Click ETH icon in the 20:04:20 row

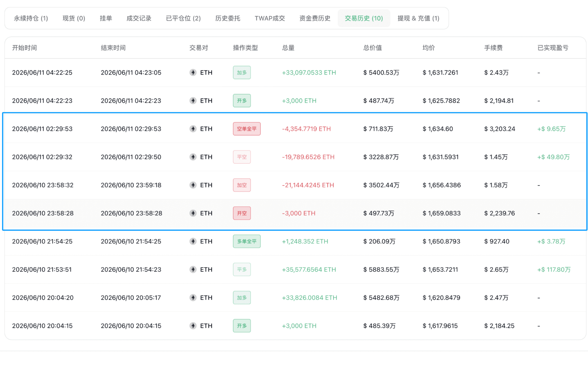point(193,297)
